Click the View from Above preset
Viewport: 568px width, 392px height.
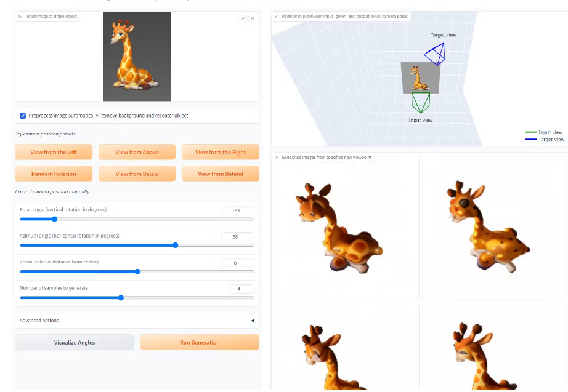[137, 152]
